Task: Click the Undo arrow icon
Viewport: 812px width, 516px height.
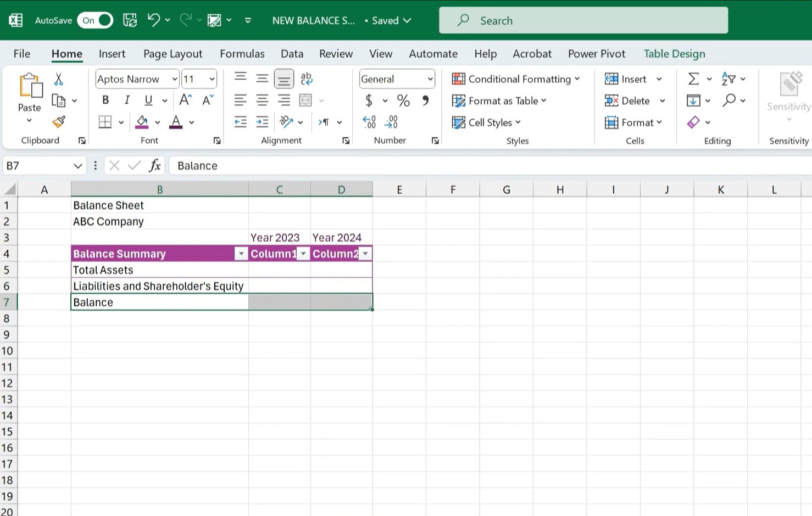Action: click(153, 20)
